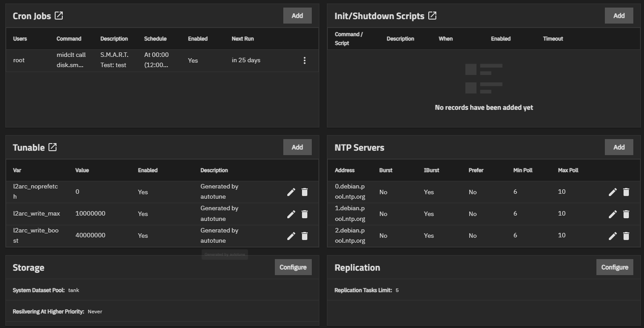Open Tunable external link icon
644x328 pixels.
(x=52, y=147)
